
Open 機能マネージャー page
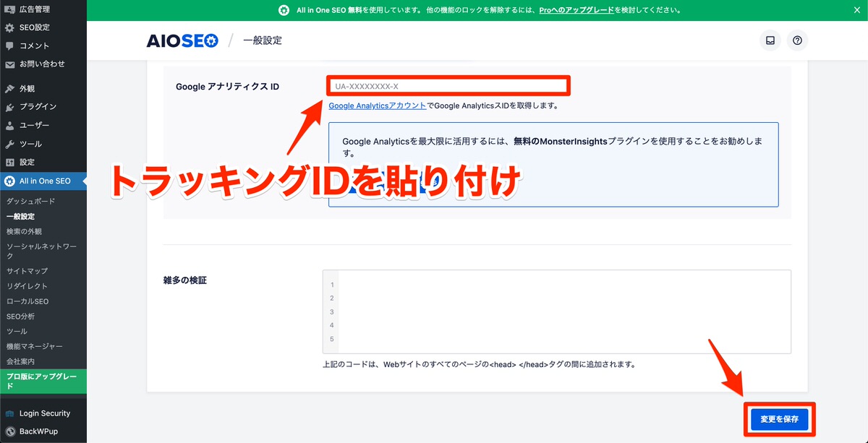click(34, 346)
